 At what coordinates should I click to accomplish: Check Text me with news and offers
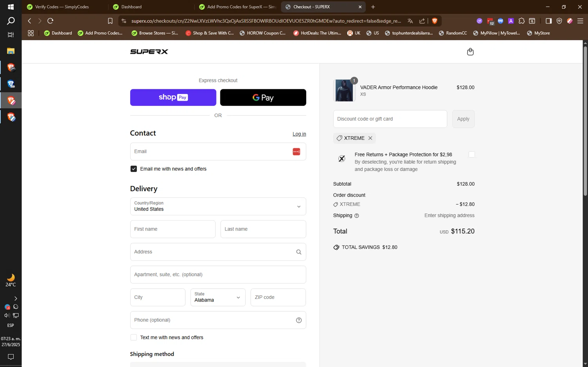pyautogui.click(x=134, y=338)
